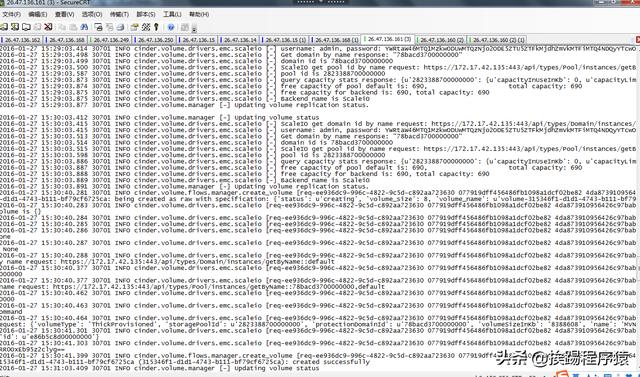
Task: Click the Print Screen toolbar icon
Action: click(98, 27)
